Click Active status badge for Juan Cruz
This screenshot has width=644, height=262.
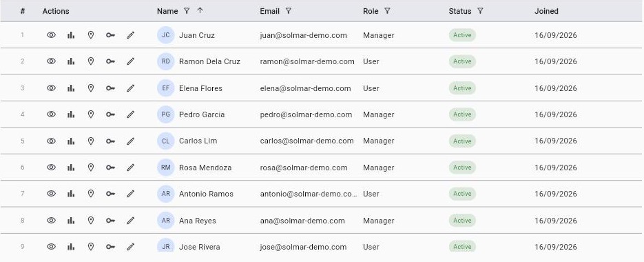coord(462,35)
